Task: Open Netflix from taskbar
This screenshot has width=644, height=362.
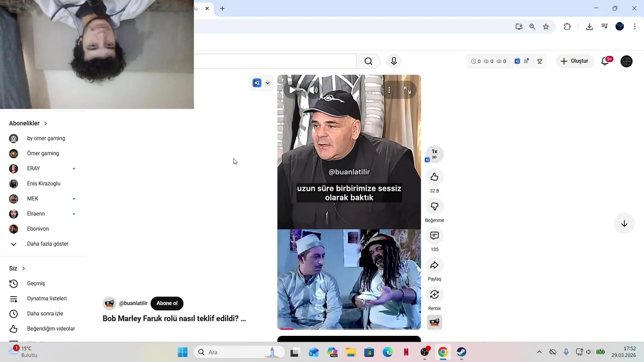Action: [406, 352]
